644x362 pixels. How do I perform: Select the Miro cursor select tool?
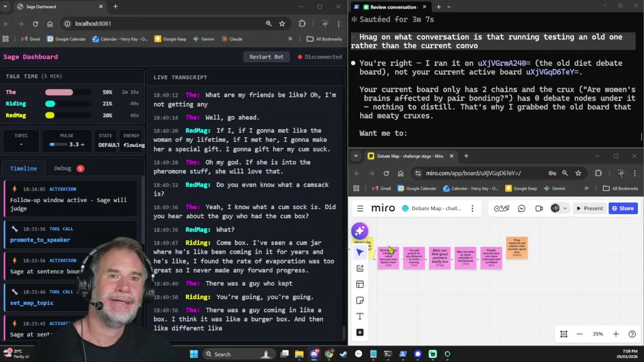(360, 252)
